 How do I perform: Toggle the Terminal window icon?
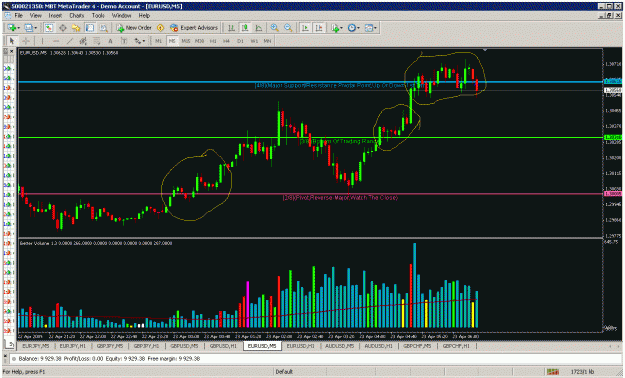[x=90, y=28]
